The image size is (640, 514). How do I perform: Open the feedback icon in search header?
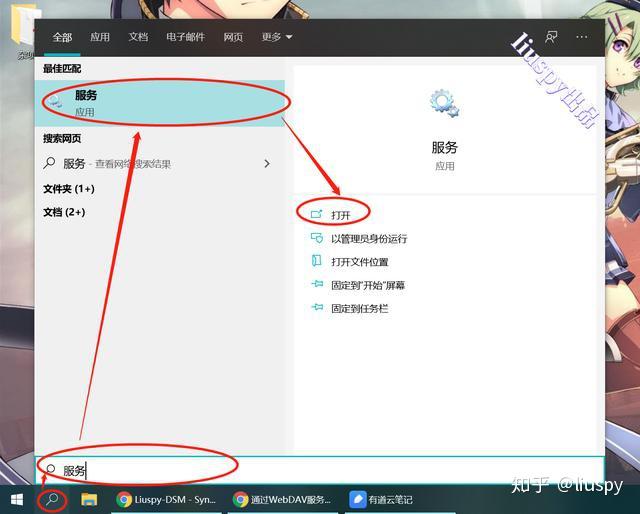click(551, 37)
